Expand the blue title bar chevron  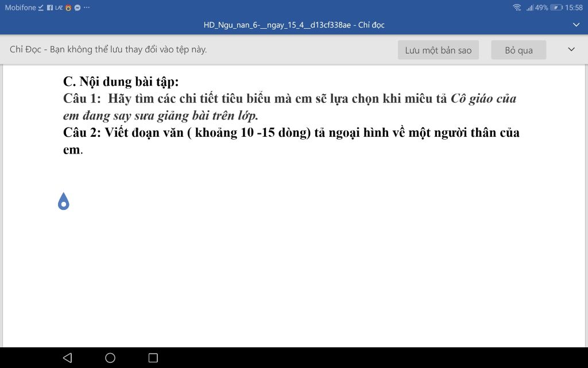[x=577, y=25]
